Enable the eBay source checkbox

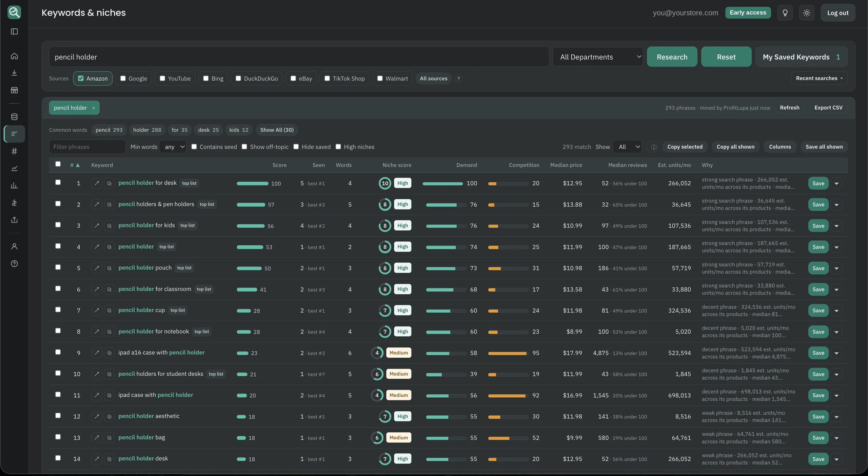(x=293, y=78)
